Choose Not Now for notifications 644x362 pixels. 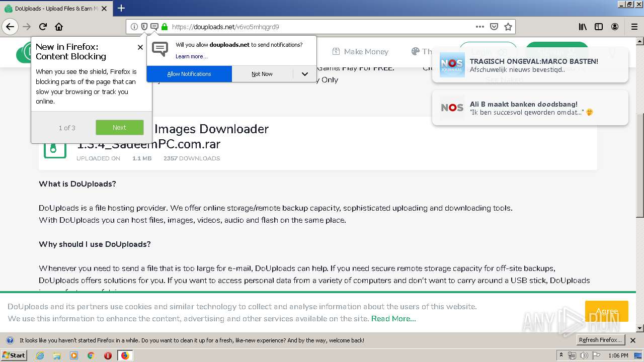coord(262,74)
